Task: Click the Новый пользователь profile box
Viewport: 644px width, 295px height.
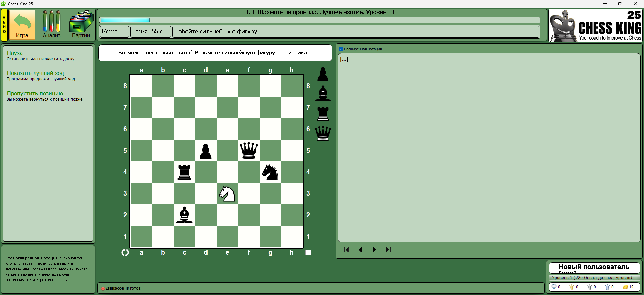Action: click(594, 268)
